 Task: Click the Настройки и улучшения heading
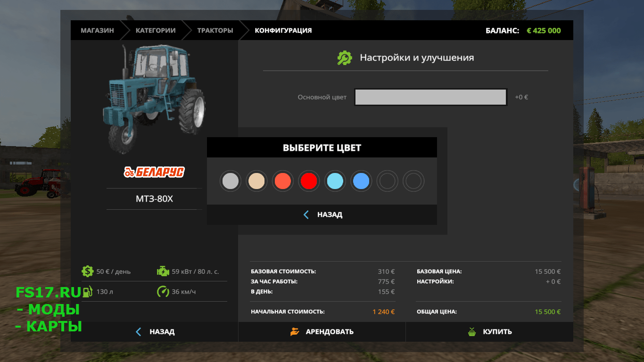point(417,58)
